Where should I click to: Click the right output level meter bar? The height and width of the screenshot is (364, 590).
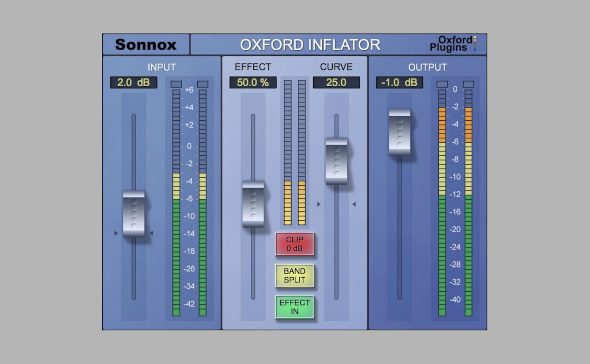[x=468, y=203]
